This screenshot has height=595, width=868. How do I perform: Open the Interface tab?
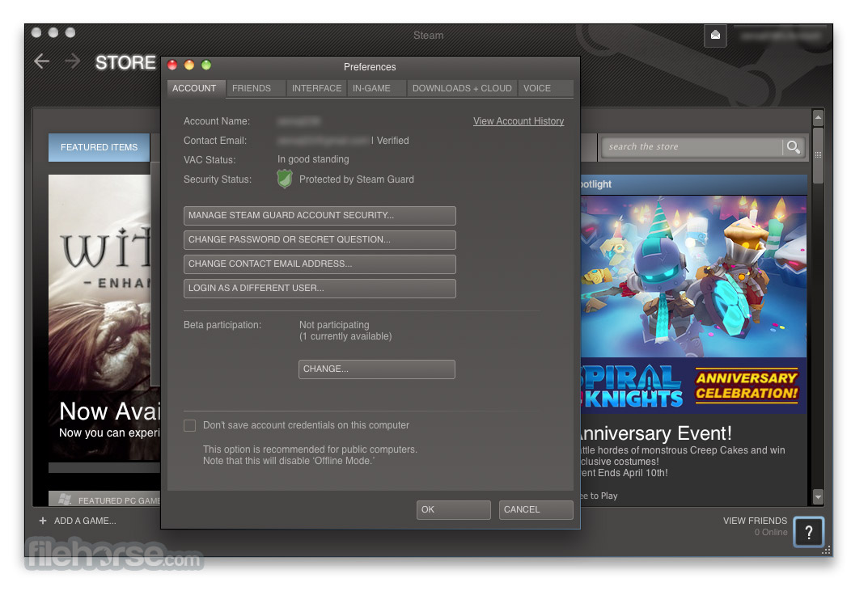tap(316, 88)
